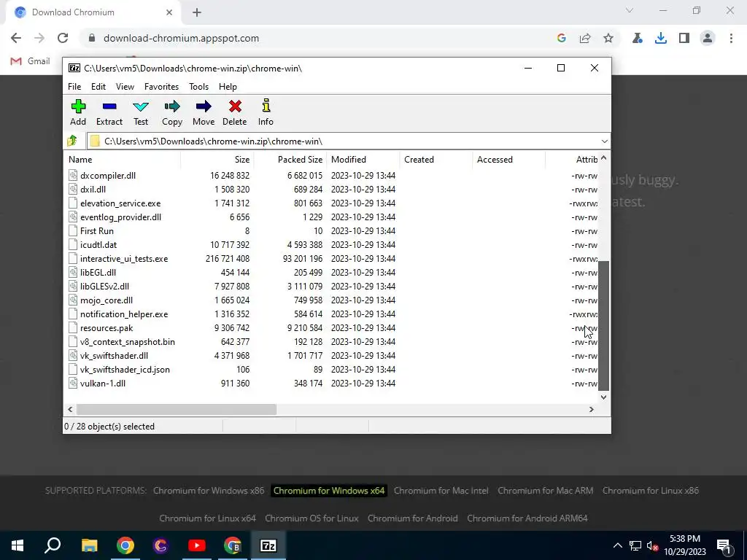Open the Chrome three-dot menu

point(731,38)
